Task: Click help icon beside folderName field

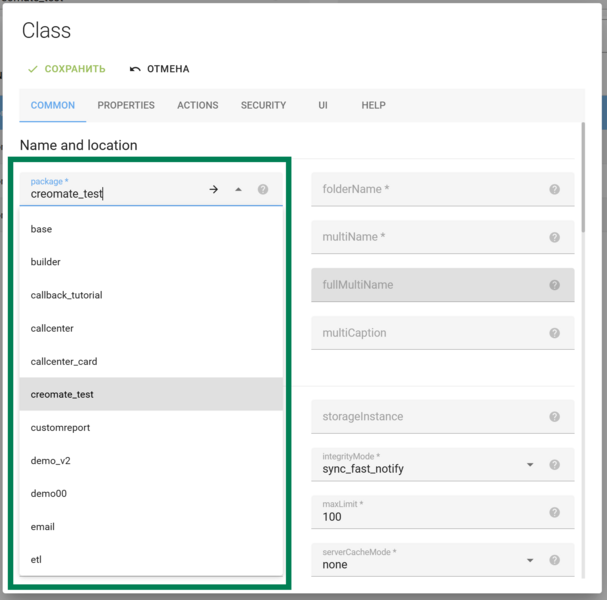Action: [554, 190]
